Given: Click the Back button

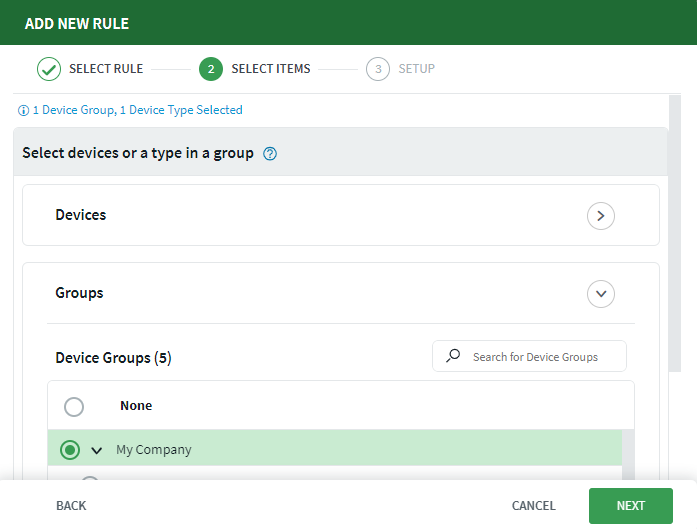Looking at the screenshot, I should tap(71, 506).
